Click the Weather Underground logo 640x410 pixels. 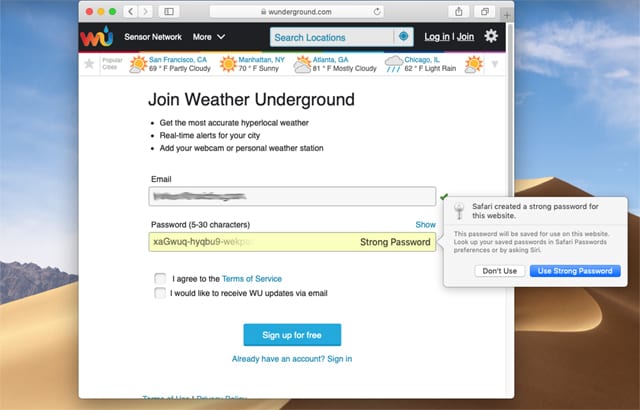point(100,37)
